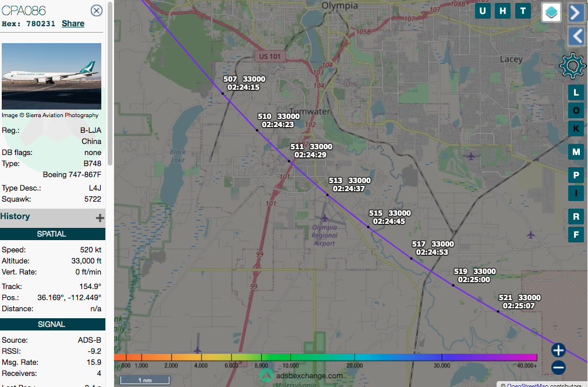The width and height of the screenshot is (588, 387).
Task: Click the Olympia Regional Airport icon
Action: point(324,218)
